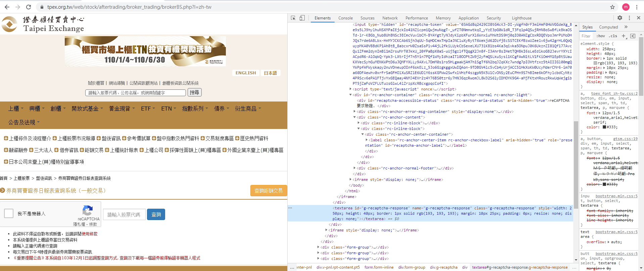This screenshot has width=644, height=271.
Task: Click the three-dot marker beside highlighted textarea row
Action: [x=290, y=208]
